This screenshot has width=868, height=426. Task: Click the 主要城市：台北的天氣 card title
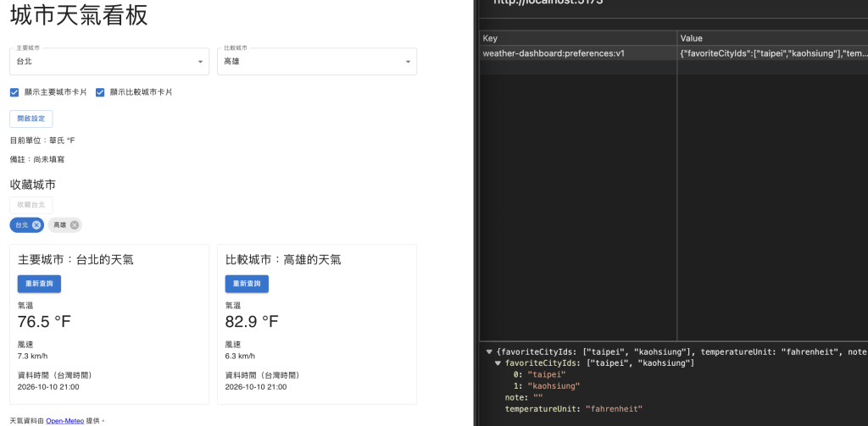(75, 259)
